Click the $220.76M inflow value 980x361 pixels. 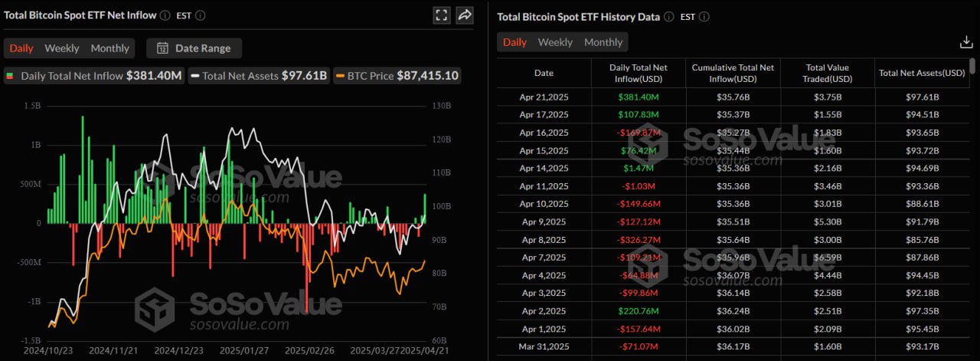(638, 311)
